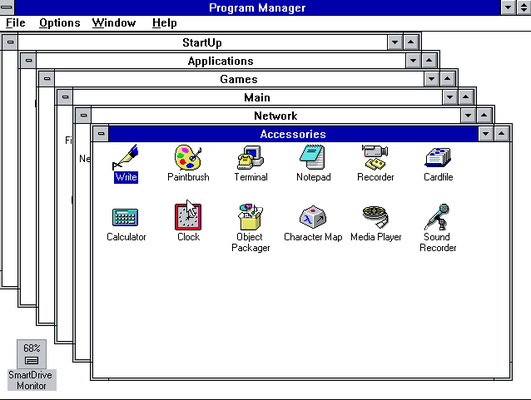The width and height of the screenshot is (531, 400).
Task: Click the Character Map label text
Action: click(x=313, y=237)
